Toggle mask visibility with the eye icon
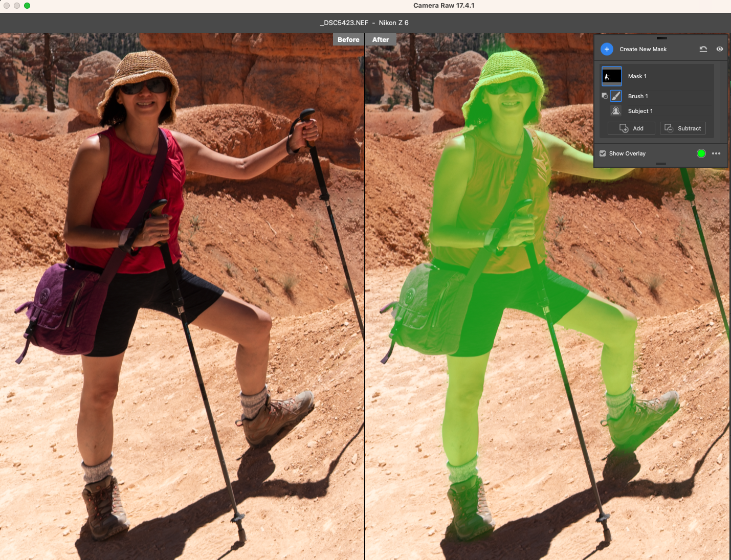Viewport: 731px width, 560px height. tap(720, 49)
